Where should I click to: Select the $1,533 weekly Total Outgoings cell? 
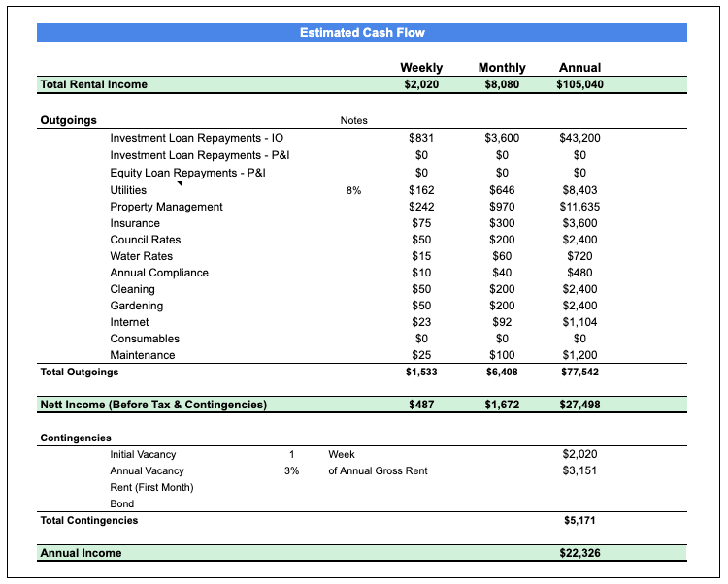pos(421,372)
